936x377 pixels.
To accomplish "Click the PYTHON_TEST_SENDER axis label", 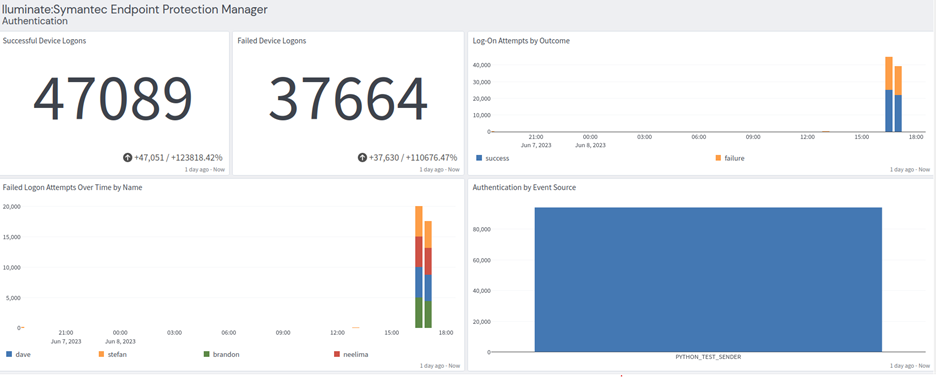I will 708,357.
